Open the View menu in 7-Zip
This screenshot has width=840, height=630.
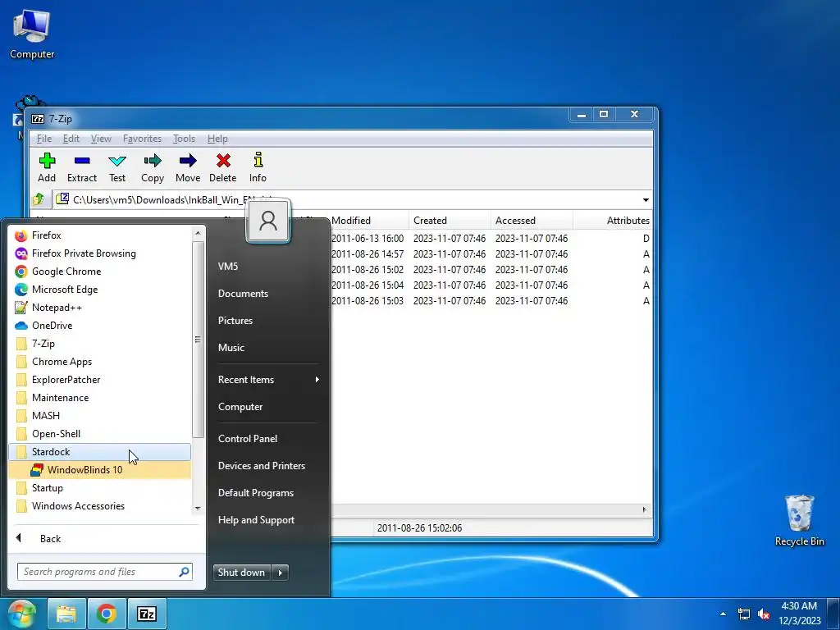pos(101,139)
